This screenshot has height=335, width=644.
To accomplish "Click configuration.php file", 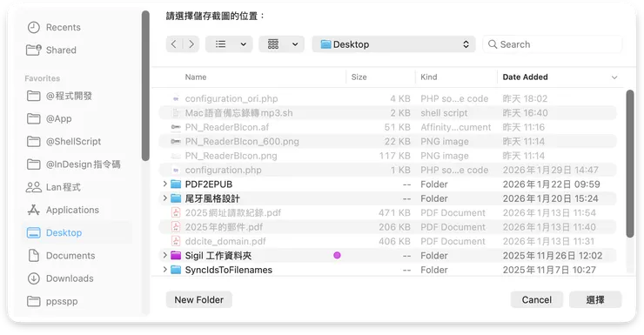I will coord(223,170).
